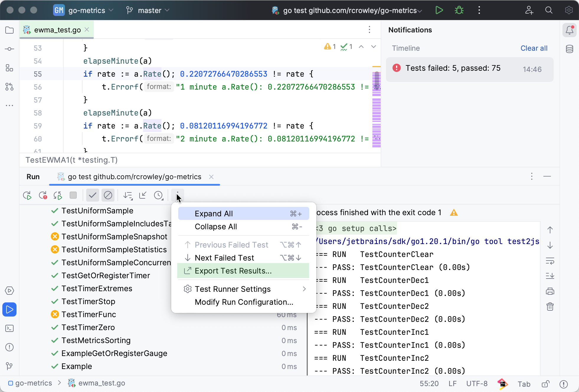Open the Test History clock icon
This screenshot has width=579, height=392.
(x=158, y=195)
